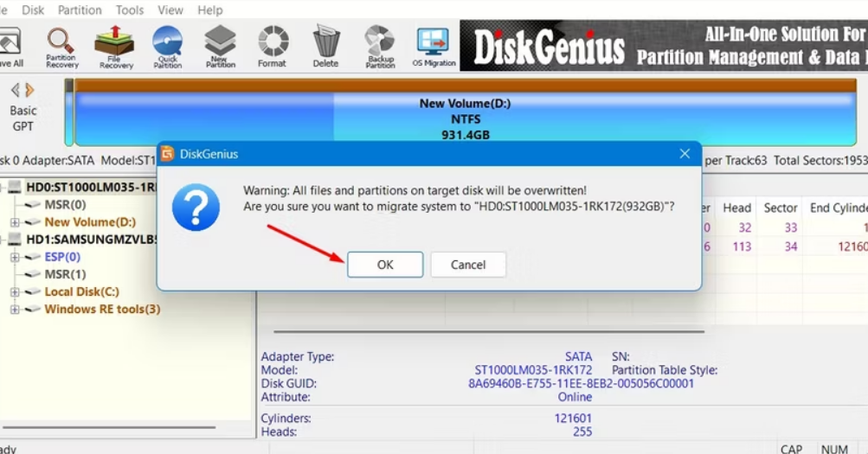Create a New Partition from the toolbar

220,47
